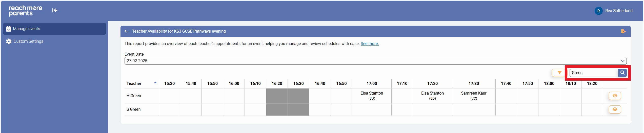Select Elsa Stanton appointment at 17:20
644x133 pixels.
click(432, 96)
